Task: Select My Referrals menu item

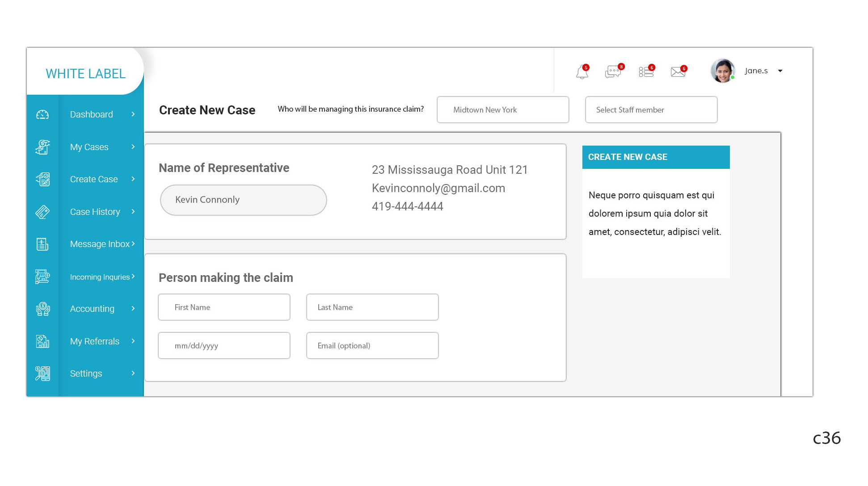Action: click(x=95, y=341)
